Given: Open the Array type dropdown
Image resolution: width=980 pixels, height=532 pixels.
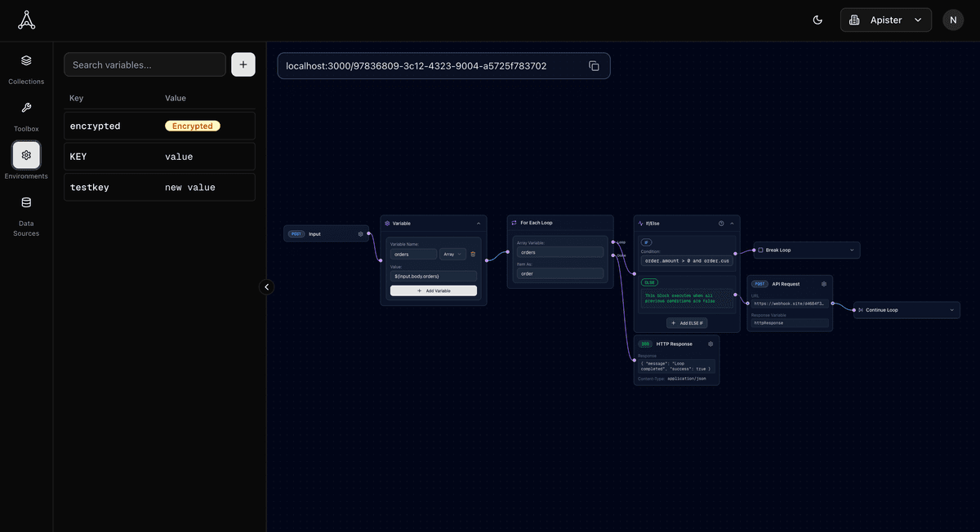Looking at the screenshot, I should pos(452,254).
